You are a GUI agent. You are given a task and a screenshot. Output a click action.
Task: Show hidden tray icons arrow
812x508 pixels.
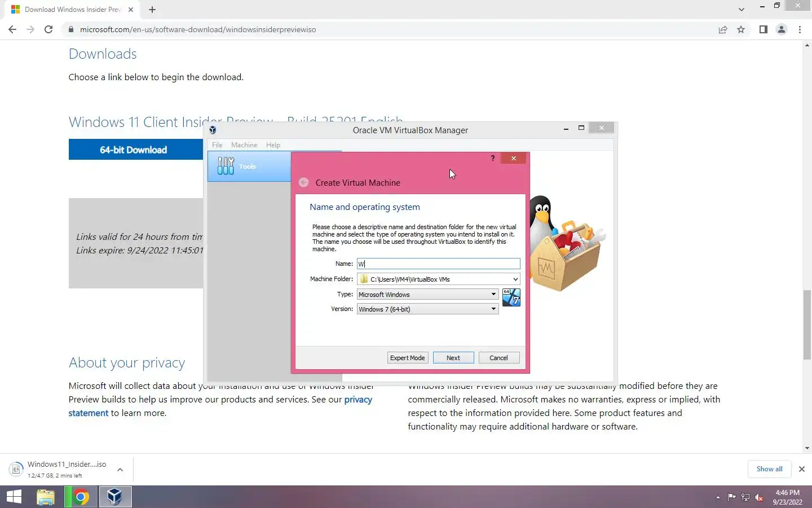tap(718, 497)
